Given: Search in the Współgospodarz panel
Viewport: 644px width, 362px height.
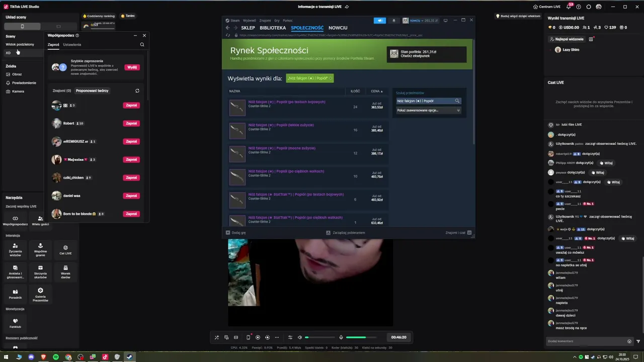Looking at the screenshot, I should pos(142,45).
